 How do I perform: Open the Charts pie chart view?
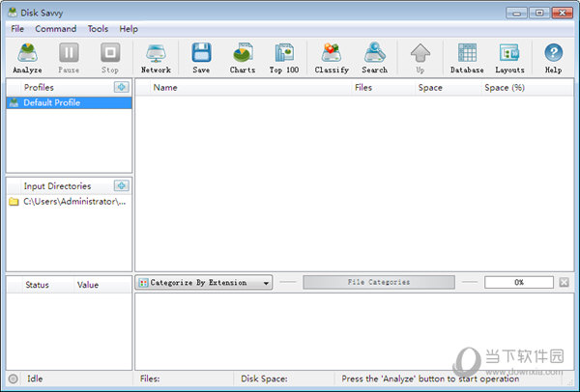243,58
